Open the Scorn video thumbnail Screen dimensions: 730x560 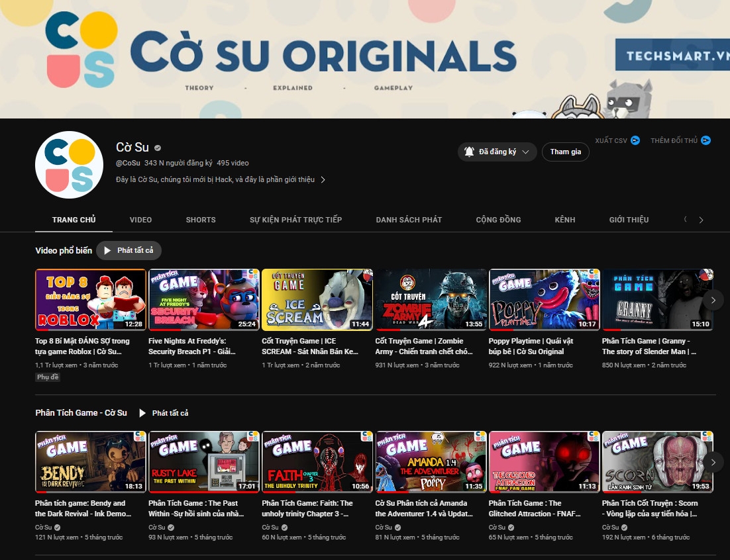657,462
